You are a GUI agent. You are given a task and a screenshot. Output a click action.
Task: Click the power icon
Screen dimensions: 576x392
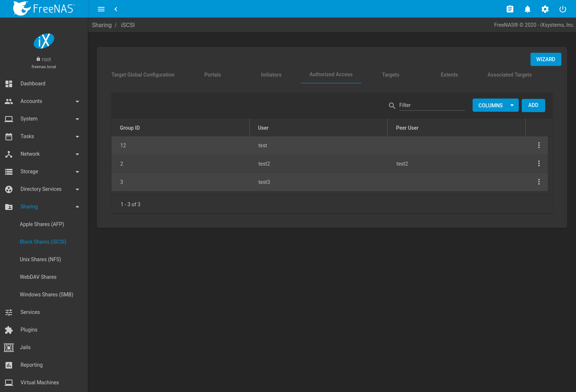click(563, 9)
